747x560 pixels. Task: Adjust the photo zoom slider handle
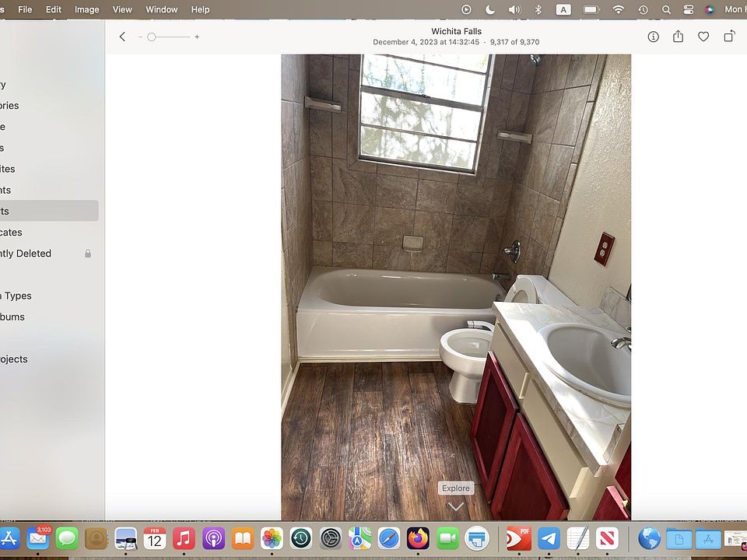point(152,37)
